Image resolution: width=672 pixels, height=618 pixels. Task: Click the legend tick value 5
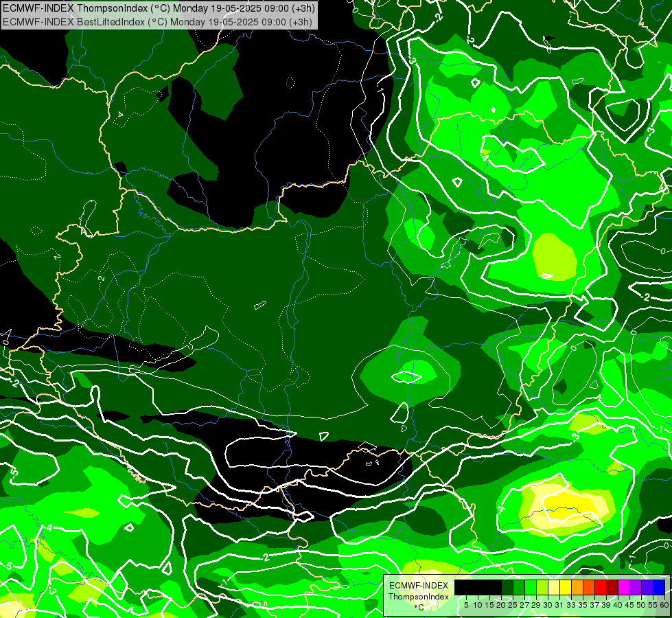pos(466,605)
